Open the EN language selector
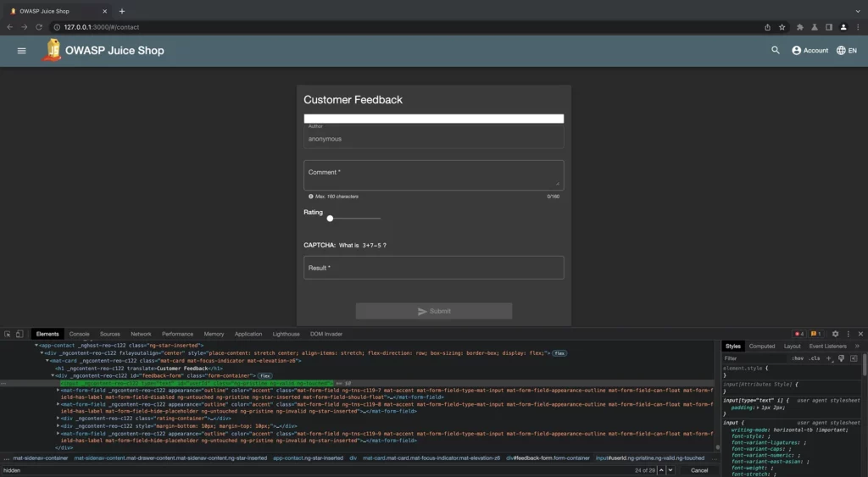 (x=847, y=50)
